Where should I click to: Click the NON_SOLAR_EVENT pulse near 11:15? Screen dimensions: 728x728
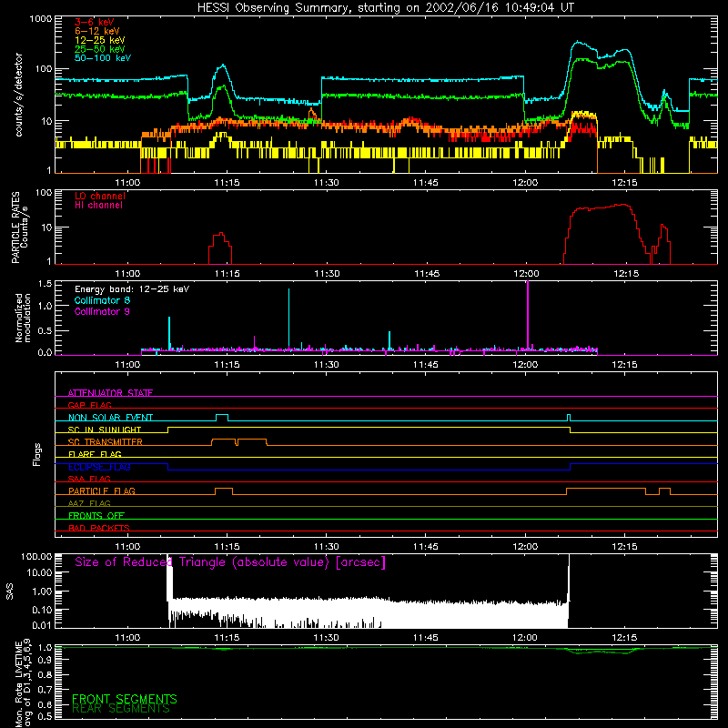coord(222,417)
